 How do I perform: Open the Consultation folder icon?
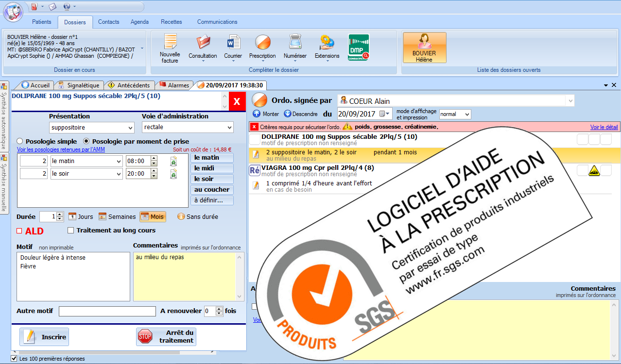[x=203, y=43]
